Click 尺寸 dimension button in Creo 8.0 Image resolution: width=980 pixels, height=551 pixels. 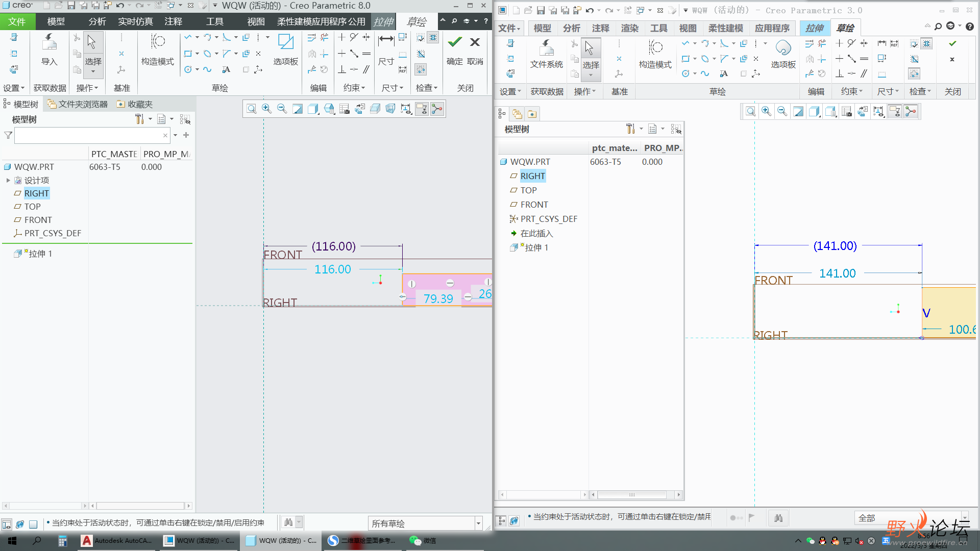click(x=386, y=49)
